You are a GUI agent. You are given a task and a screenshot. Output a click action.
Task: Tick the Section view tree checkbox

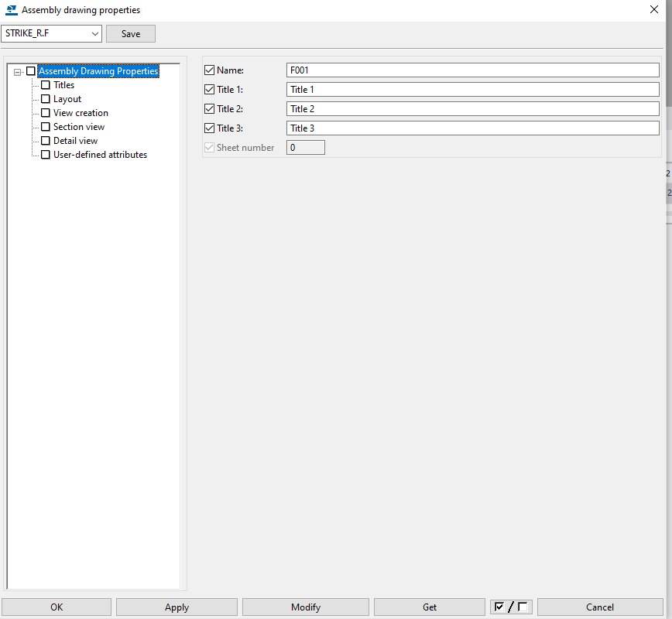46,127
